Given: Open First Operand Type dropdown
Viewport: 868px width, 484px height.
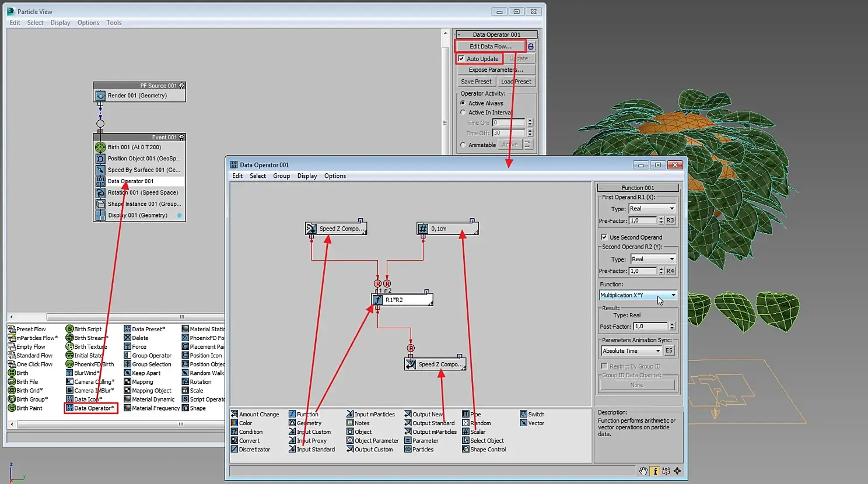Looking at the screenshot, I should coord(652,208).
